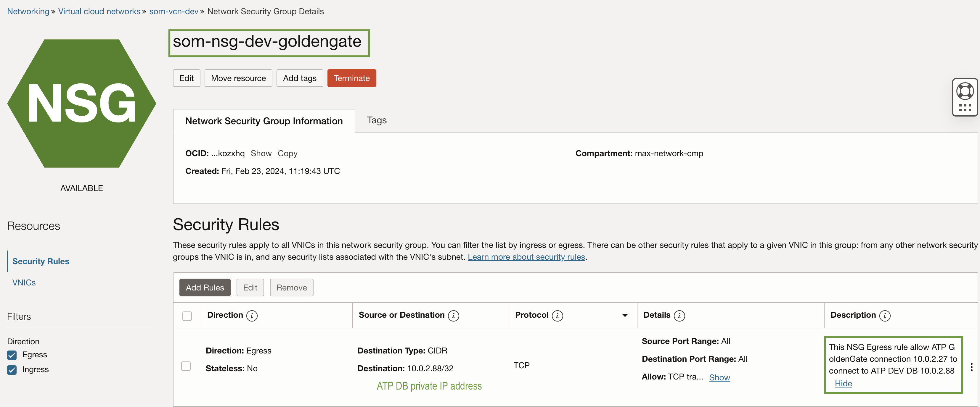Click the Add Rules button

205,288
